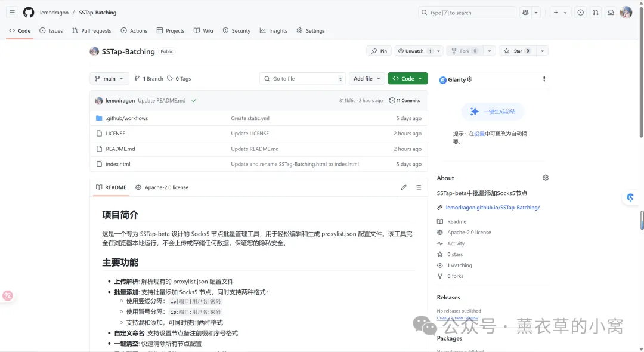
Task: Star the SSTap-Batching repository
Action: 516,51
